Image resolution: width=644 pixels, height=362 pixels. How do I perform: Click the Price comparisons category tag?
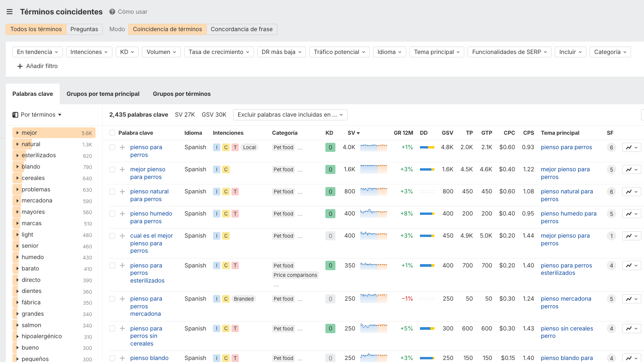point(295,275)
